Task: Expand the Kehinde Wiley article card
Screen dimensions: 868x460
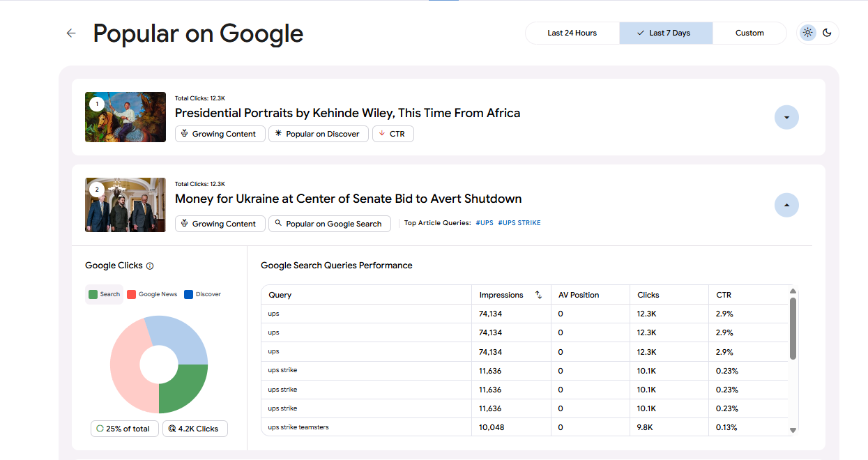Action: pos(786,117)
